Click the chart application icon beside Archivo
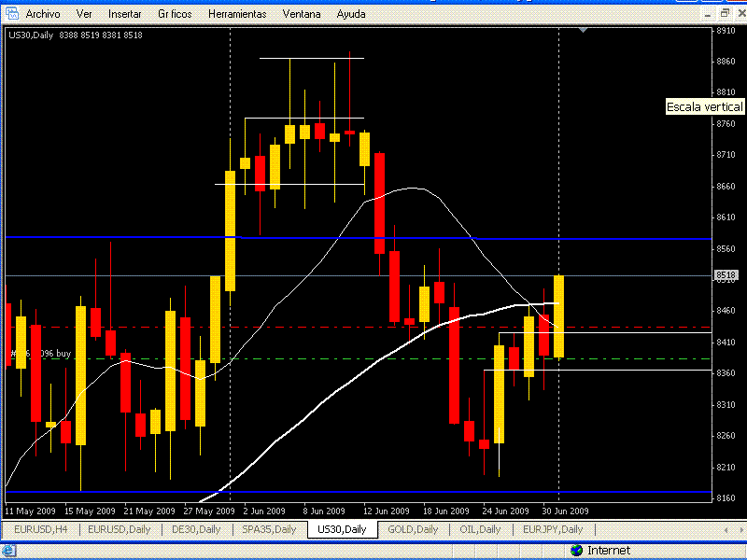This screenshot has height=560, width=747. [x=11, y=14]
